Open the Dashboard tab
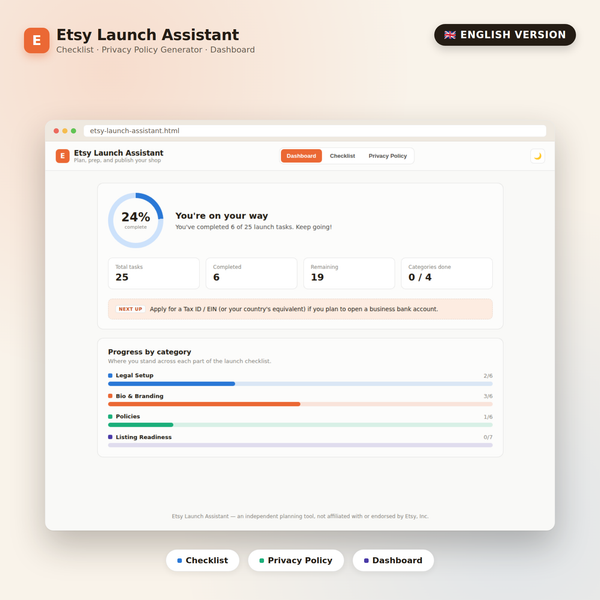This screenshot has height=600, width=600. click(x=301, y=156)
